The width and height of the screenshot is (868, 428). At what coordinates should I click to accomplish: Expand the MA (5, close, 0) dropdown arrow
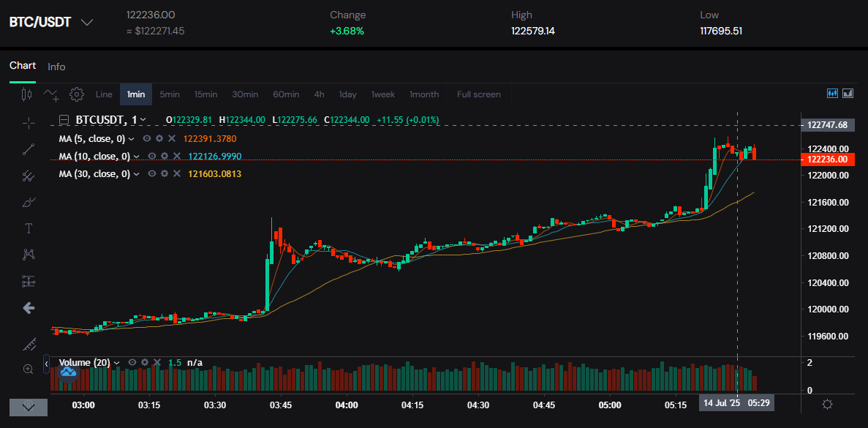coord(131,138)
